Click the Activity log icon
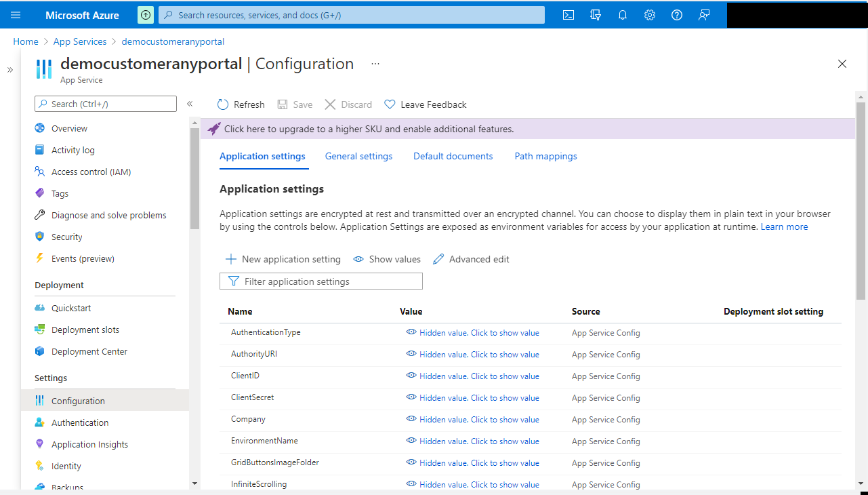Viewport: 868px width, 495px height. [x=40, y=150]
